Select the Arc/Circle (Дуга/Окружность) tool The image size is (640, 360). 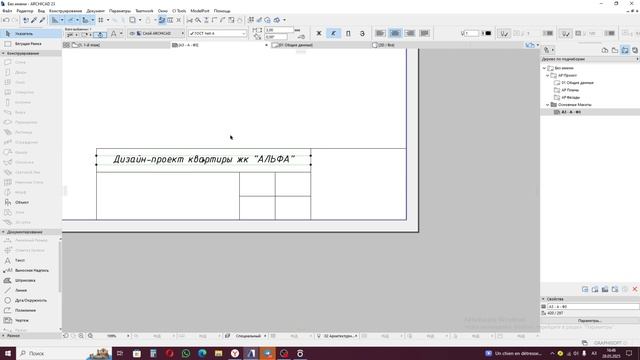(29, 300)
